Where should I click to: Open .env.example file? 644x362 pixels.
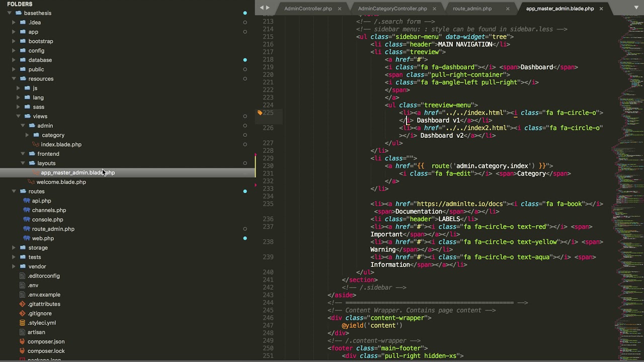pyautogui.click(x=44, y=295)
